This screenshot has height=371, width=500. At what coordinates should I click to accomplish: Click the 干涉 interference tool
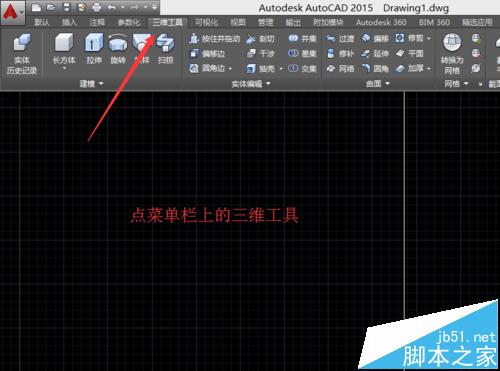point(260,54)
